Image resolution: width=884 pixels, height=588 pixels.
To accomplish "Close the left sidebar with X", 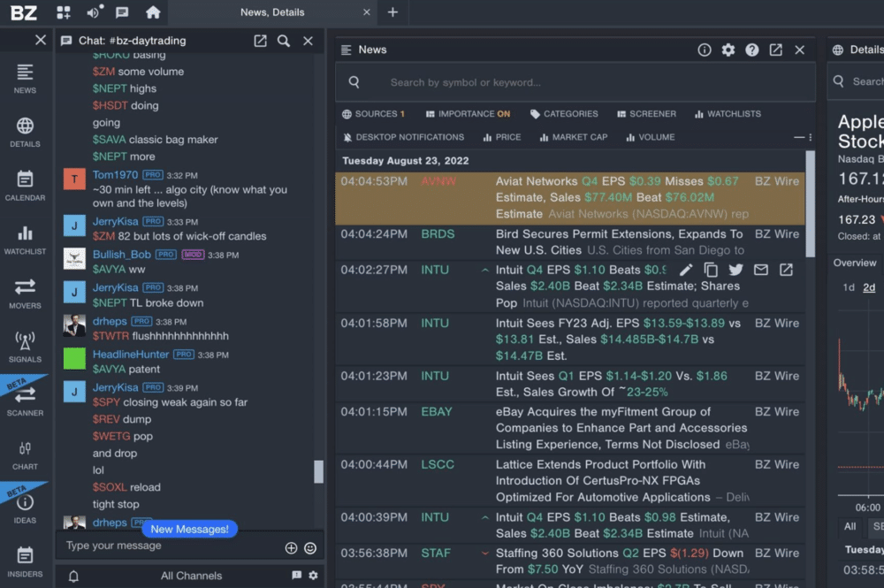I will [41, 40].
